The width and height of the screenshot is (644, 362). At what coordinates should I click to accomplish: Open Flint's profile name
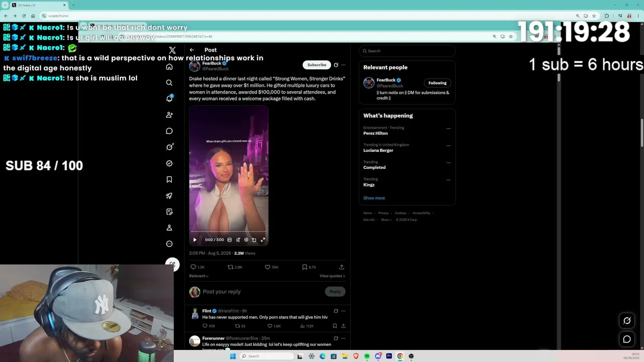207,311
